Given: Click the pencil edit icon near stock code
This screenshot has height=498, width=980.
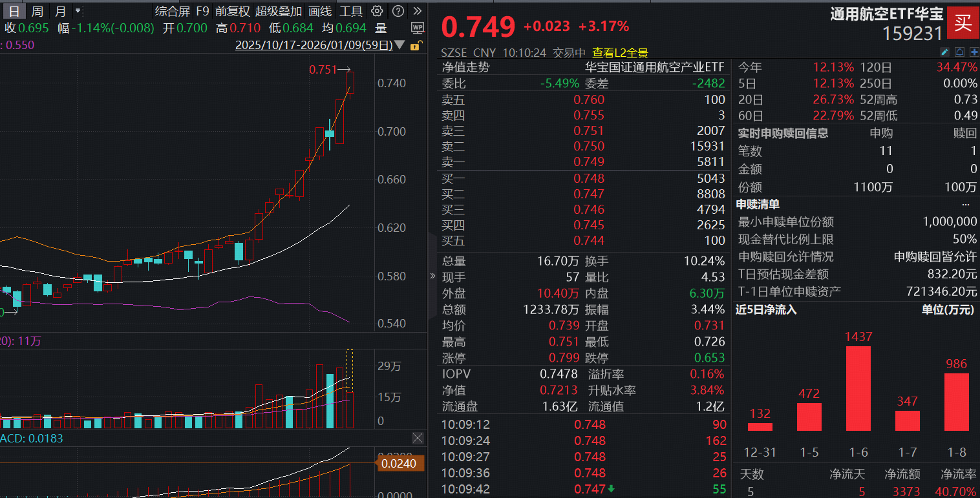Looking at the screenshot, I should pos(945,52).
